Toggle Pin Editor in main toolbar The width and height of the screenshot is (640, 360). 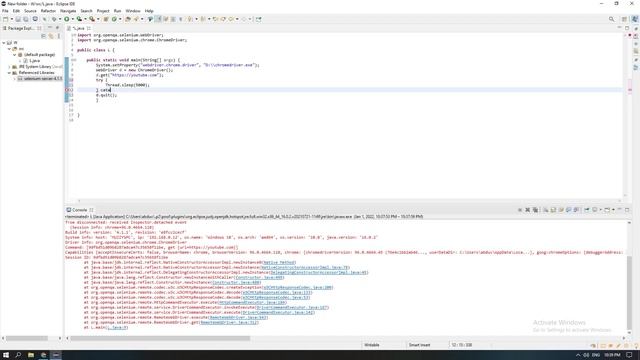258,19
